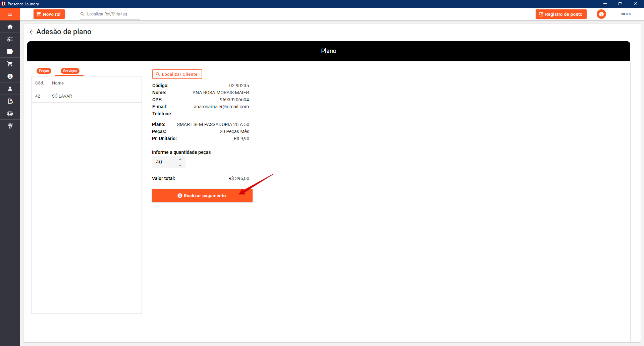Click the unit price R$ 9,90
Screen dimensions: 644x346
241,138
